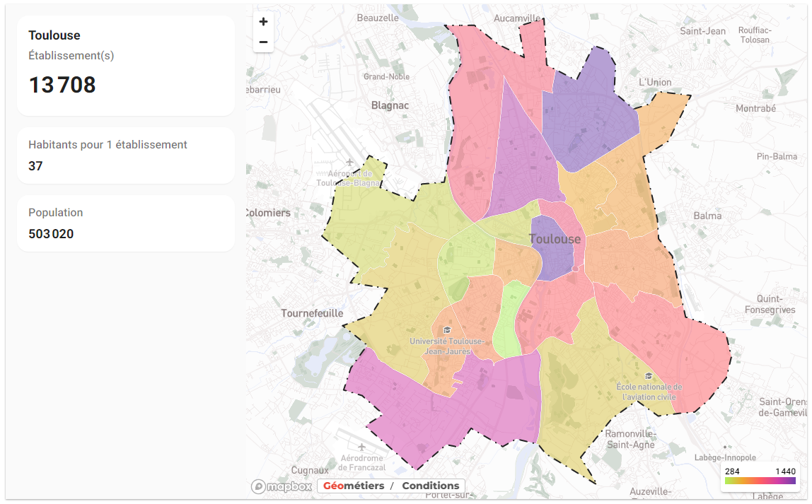Click the Pin-Balma map label
812x504 pixels.
pyautogui.click(x=777, y=156)
